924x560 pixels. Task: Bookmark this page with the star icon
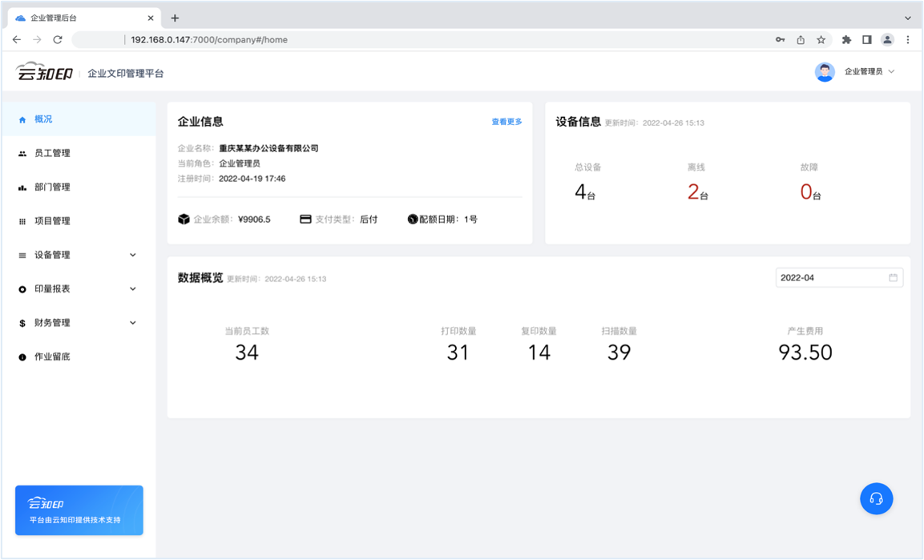pos(821,39)
